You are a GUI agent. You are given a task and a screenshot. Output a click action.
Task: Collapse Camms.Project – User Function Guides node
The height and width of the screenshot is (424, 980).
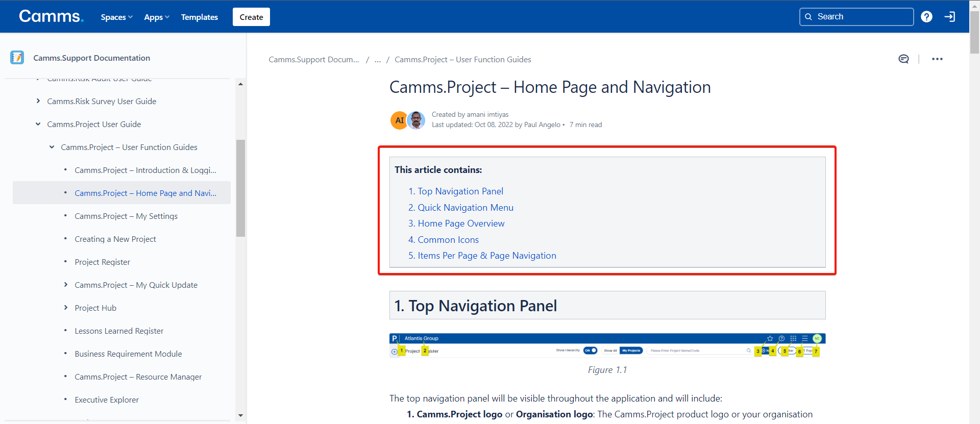click(52, 147)
